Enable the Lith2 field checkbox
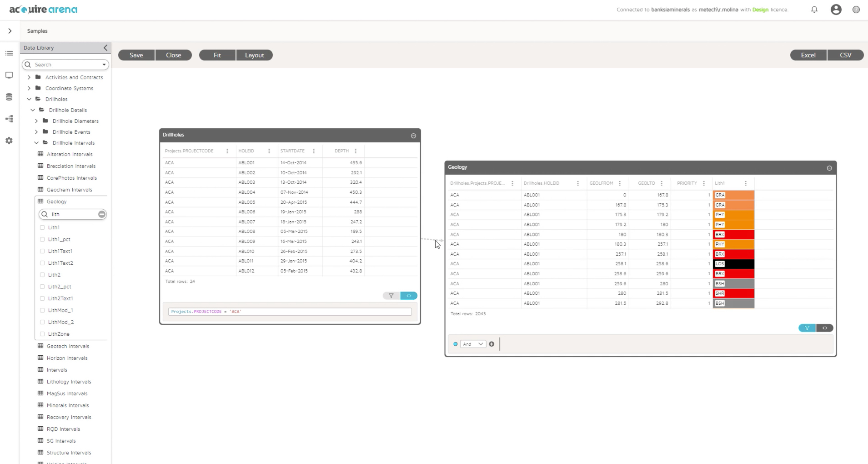 point(43,275)
